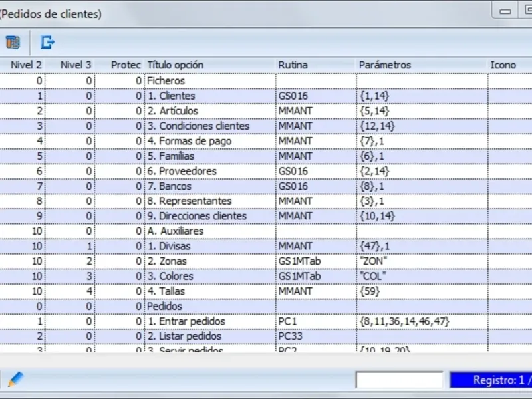Minimize the Pedidos de clientes window
This screenshot has height=399, width=532.
(505, 11)
